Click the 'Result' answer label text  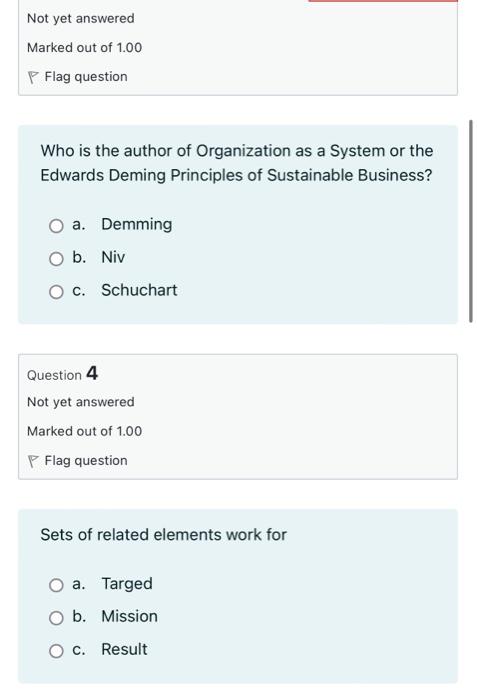point(124,650)
